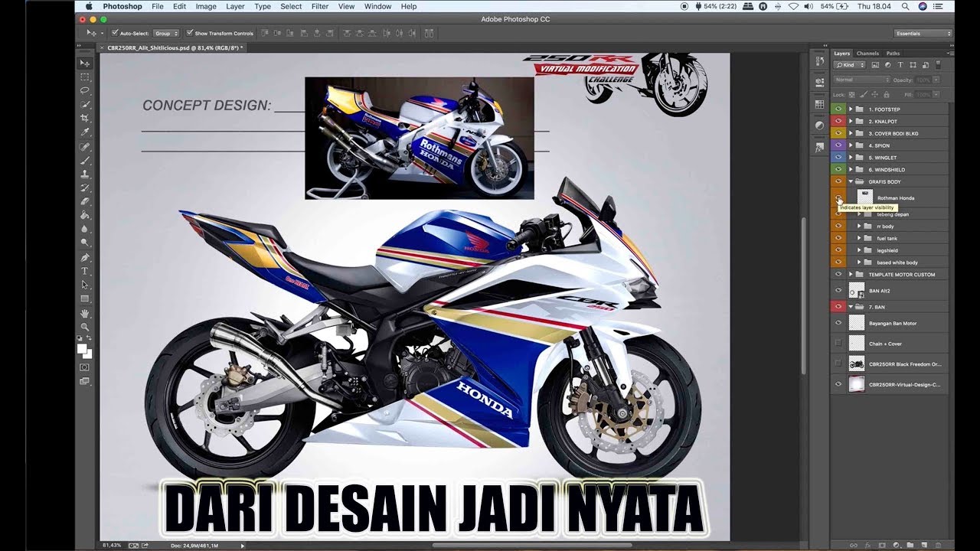Select the Horizontal Type tool

click(x=85, y=271)
